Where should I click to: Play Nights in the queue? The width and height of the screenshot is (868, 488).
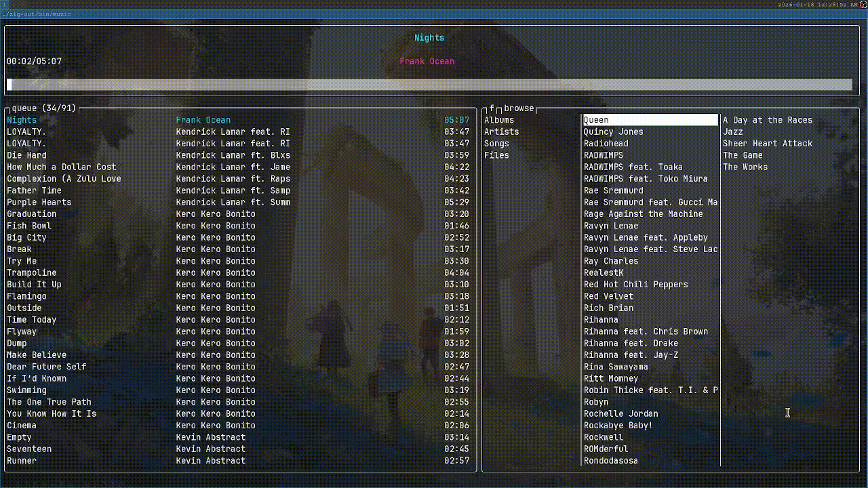click(22, 120)
